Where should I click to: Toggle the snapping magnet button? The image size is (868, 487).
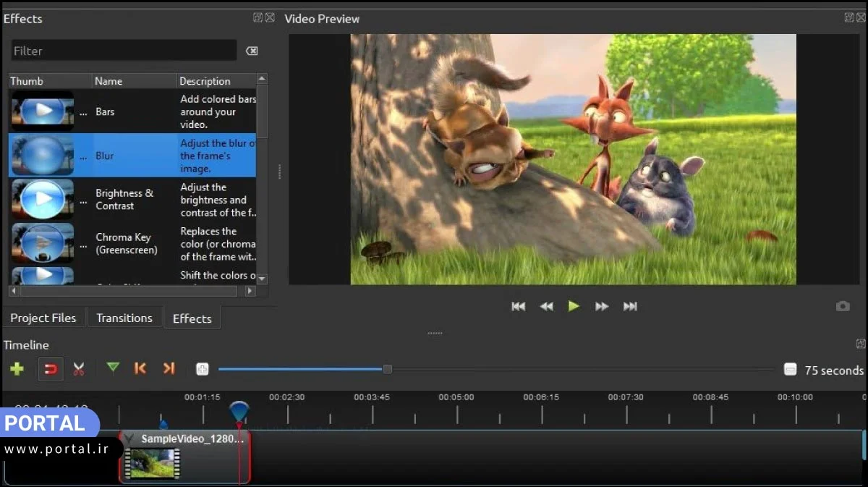pos(51,369)
